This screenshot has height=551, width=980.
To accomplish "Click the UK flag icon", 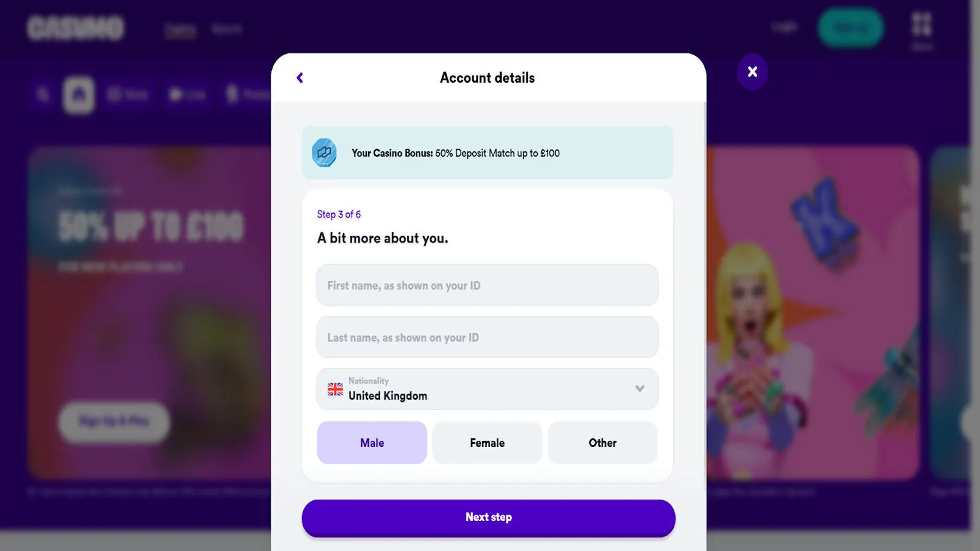I will [x=335, y=389].
